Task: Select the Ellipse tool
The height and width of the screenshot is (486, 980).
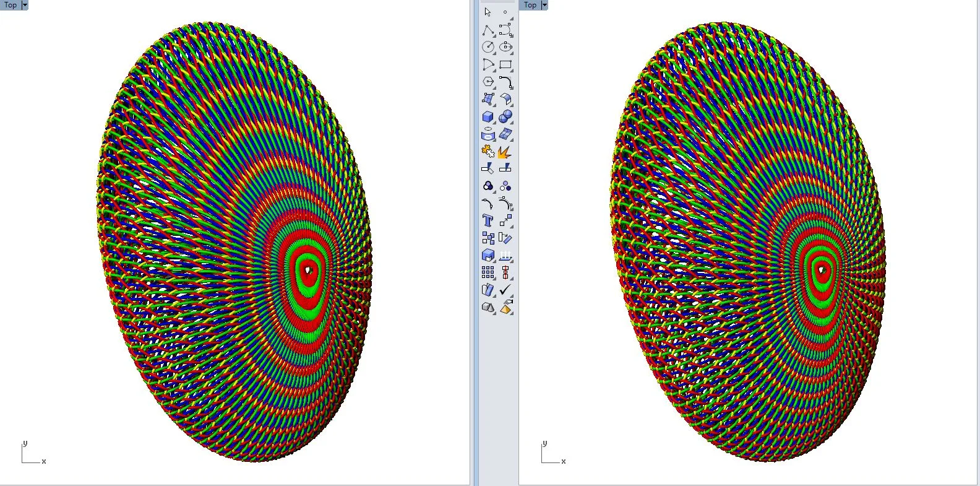Action: pyautogui.click(x=505, y=47)
